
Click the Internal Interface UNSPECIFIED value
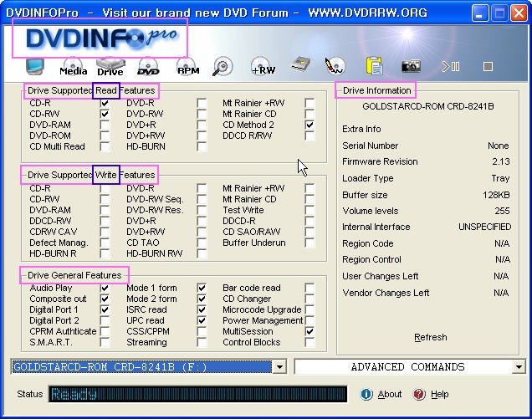[x=485, y=227]
